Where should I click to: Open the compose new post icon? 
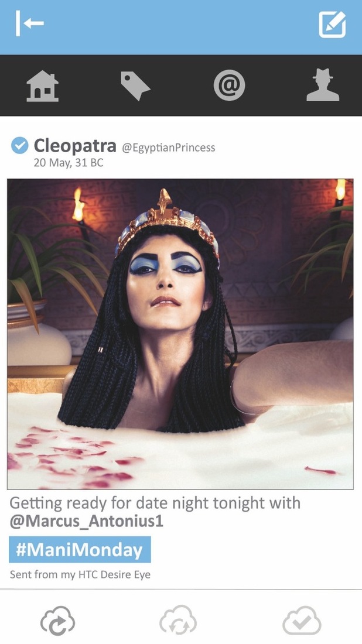[332, 24]
